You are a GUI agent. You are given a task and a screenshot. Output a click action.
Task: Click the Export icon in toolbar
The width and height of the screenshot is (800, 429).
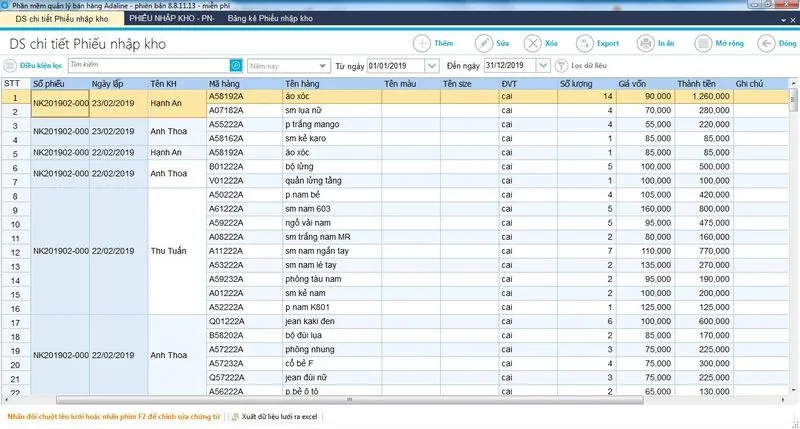(586, 44)
